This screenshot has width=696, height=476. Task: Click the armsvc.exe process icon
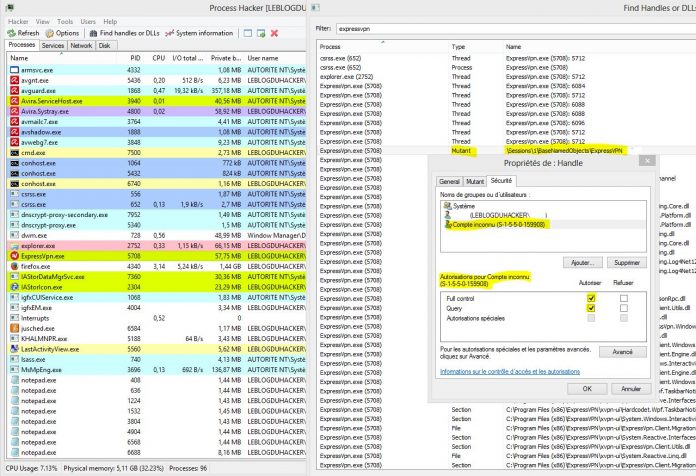(x=14, y=70)
